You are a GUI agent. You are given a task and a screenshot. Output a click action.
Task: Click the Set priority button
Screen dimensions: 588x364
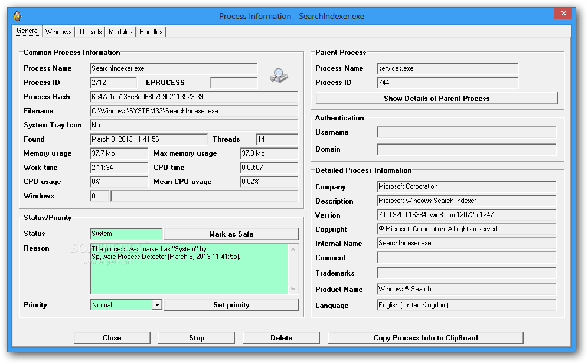(x=231, y=305)
